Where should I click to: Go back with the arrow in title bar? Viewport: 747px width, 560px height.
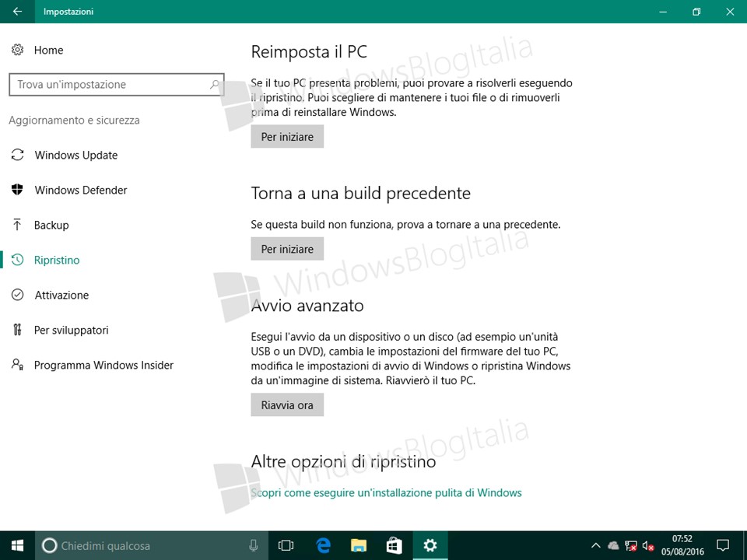coord(17,12)
